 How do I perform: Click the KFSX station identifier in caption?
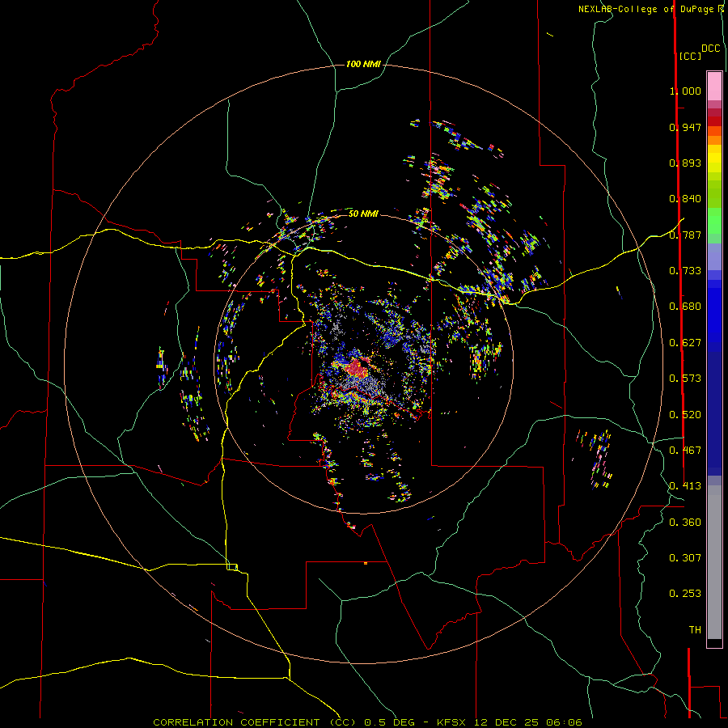[x=453, y=722]
